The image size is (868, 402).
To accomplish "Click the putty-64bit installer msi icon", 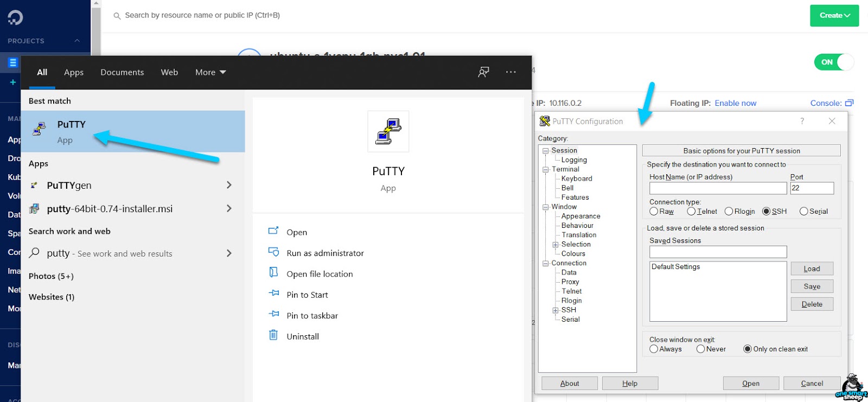I will [x=34, y=209].
